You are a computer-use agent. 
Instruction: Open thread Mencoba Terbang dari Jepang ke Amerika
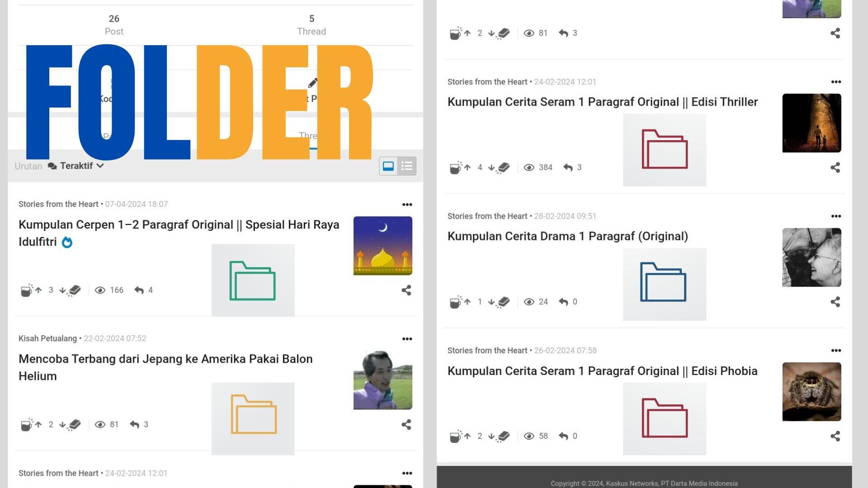(165, 367)
